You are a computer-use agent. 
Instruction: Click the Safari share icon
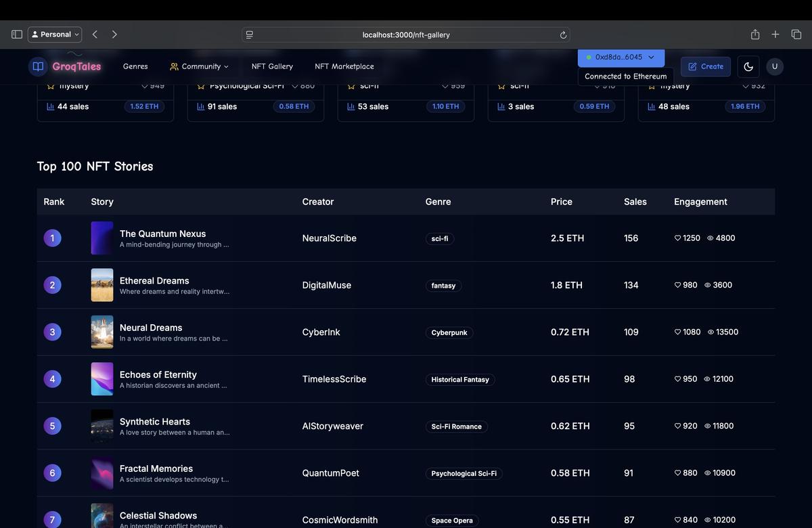tap(754, 33)
